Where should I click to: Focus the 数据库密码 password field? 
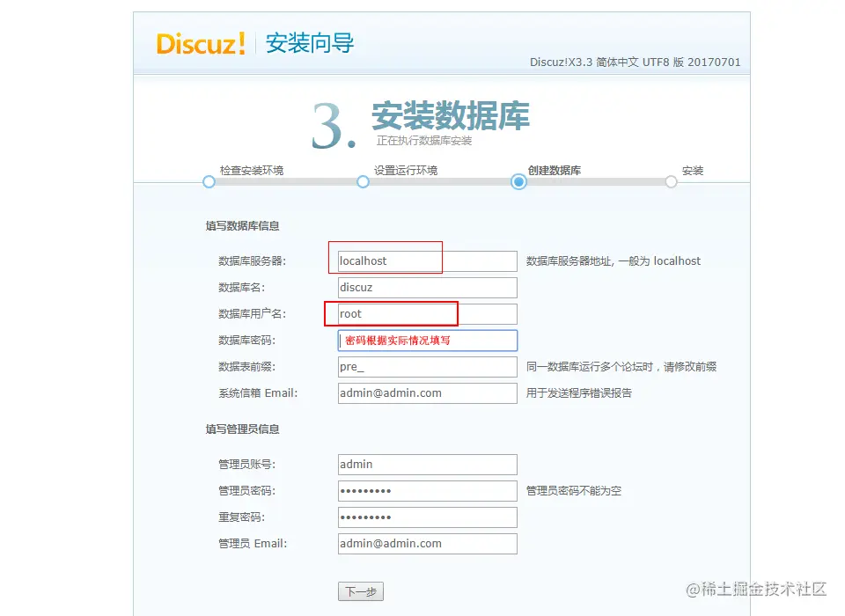(x=428, y=341)
